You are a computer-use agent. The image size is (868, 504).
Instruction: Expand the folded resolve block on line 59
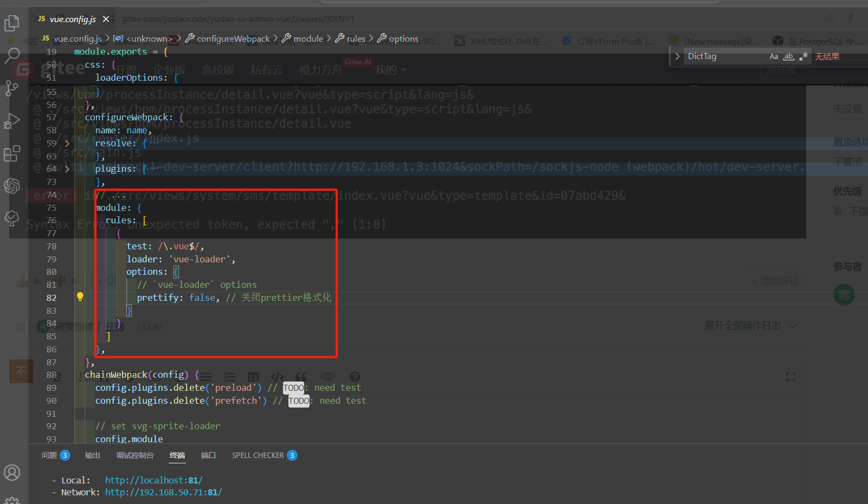[x=67, y=143]
